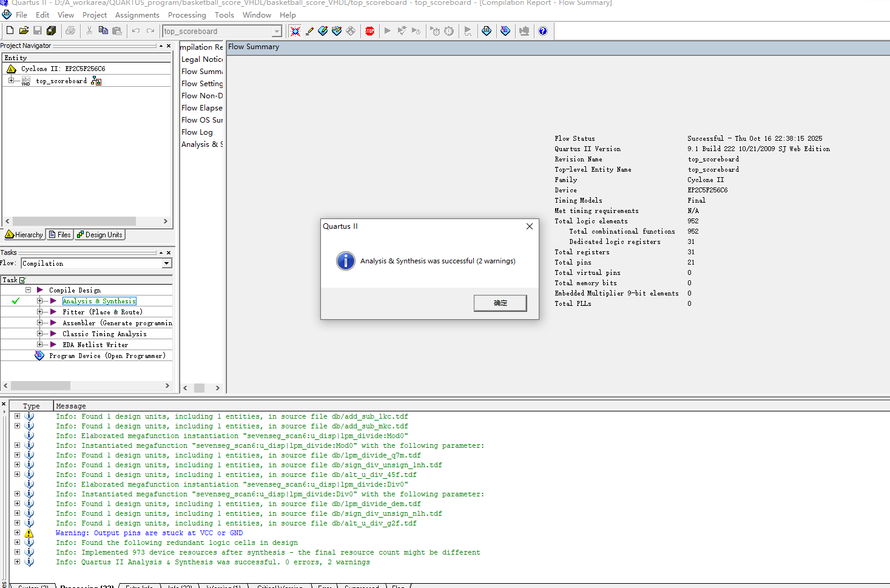890x588 pixels.
Task: Switch to the Design Units tab
Action: click(99, 235)
